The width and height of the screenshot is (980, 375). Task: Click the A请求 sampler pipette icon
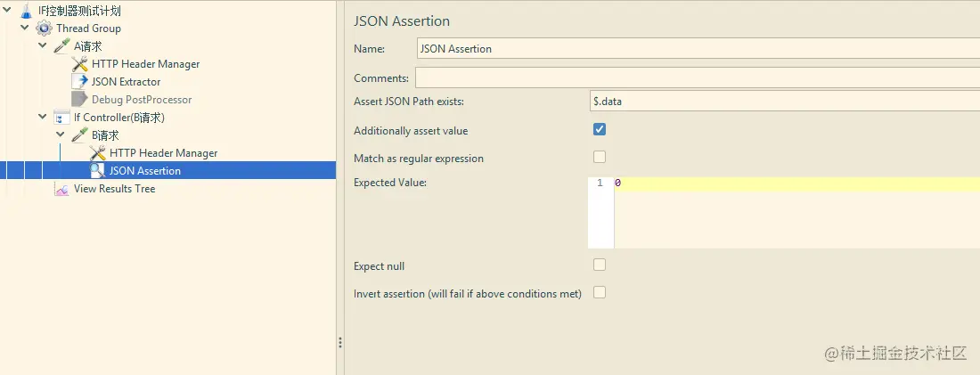click(x=61, y=46)
